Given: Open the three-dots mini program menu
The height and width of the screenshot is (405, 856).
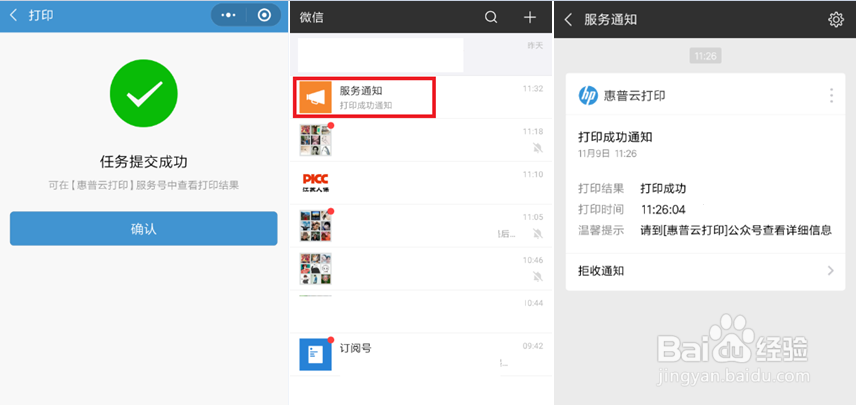Looking at the screenshot, I should (x=228, y=15).
